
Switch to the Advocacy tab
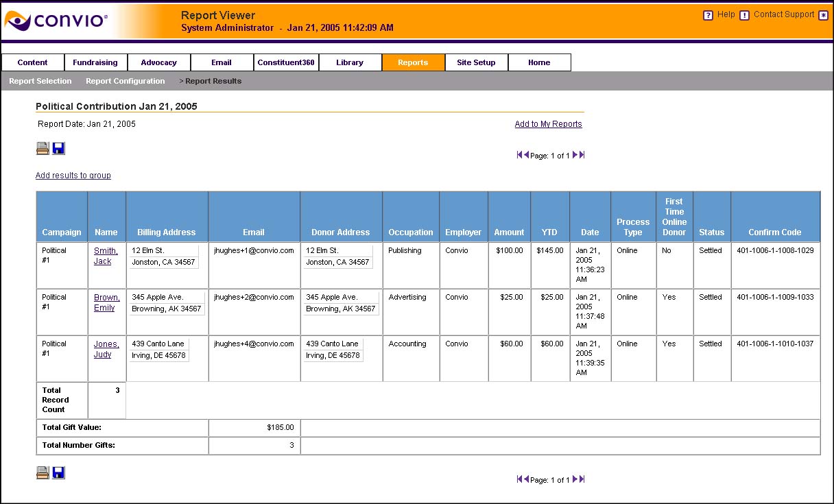159,62
